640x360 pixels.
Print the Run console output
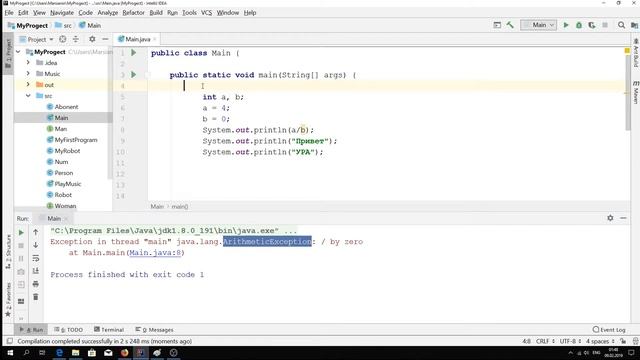[x=36, y=284]
